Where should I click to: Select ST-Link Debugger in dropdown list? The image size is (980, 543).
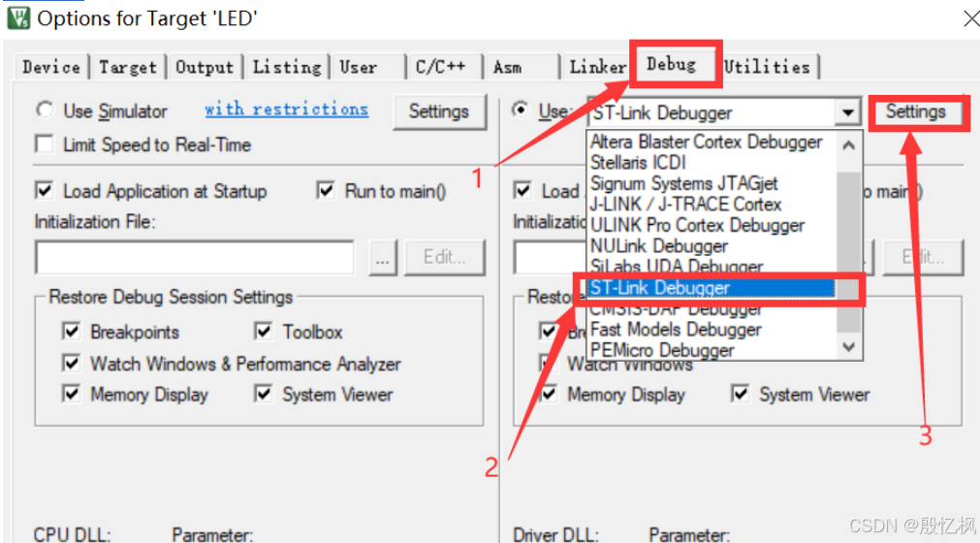pos(711,287)
